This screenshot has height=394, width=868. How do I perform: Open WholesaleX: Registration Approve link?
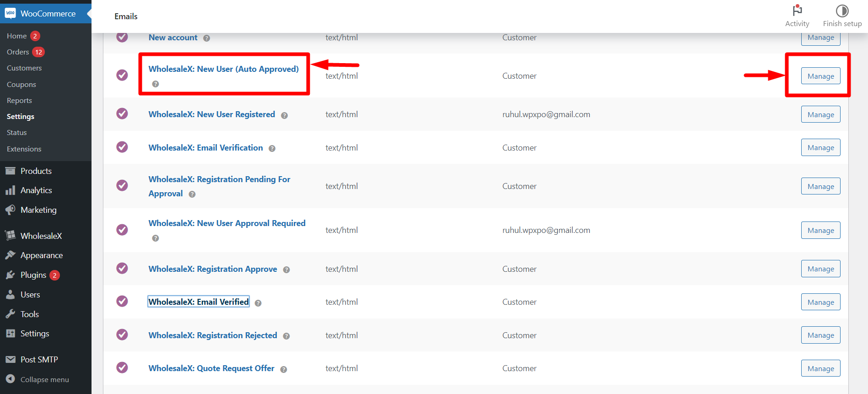point(213,269)
